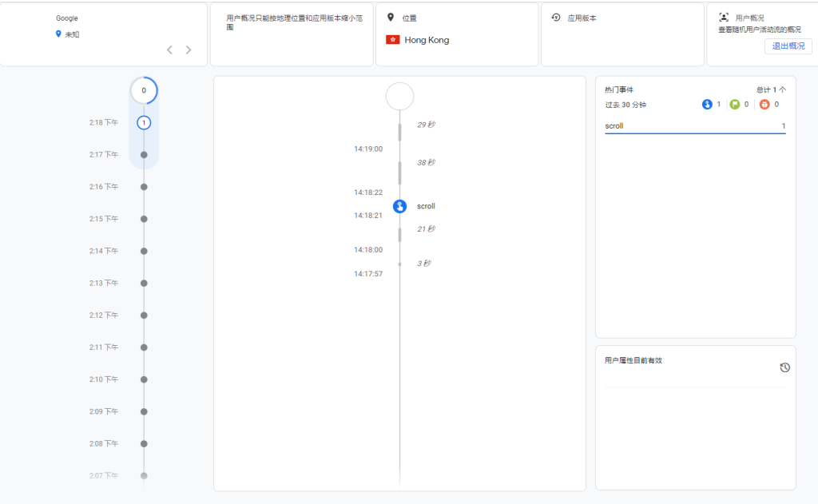
Task: Open user properties history clock icon
Action: pyautogui.click(x=784, y=367)
